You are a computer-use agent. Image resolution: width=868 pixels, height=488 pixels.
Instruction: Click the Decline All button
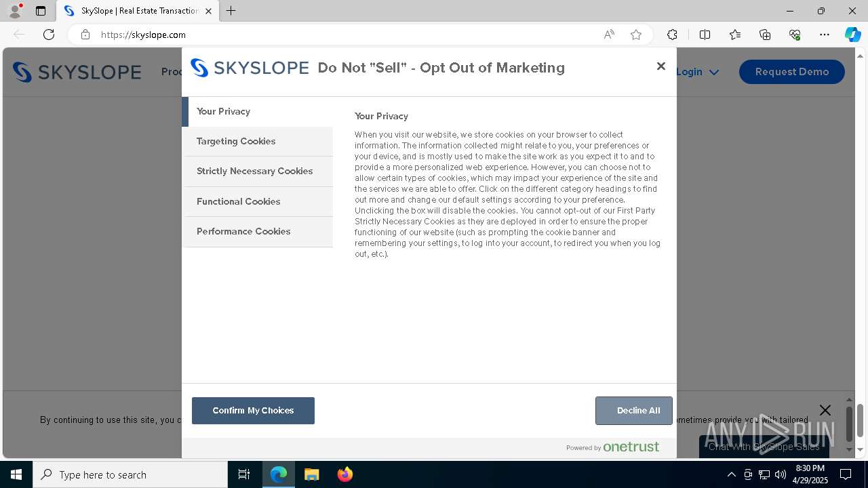[634, 411]
